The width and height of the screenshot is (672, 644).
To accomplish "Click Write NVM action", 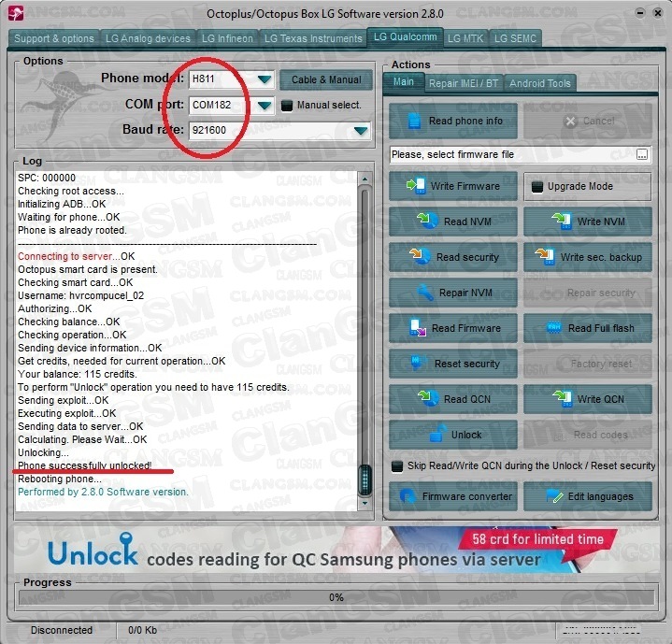I will tap(587, 222).
